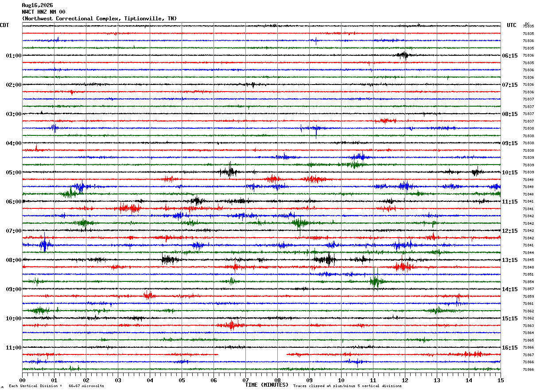
Task: Click the 16:15 UTC time label
Action: click(510, 348)
